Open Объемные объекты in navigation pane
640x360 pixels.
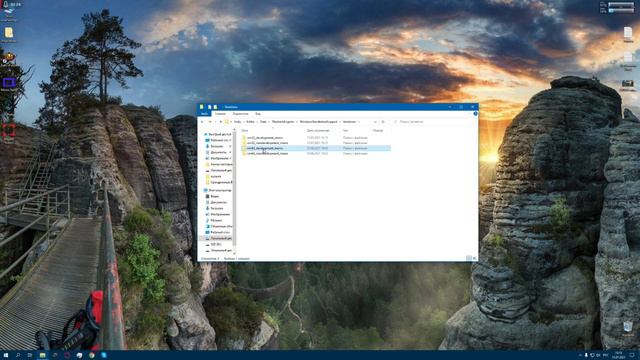[x=219, y=226]
